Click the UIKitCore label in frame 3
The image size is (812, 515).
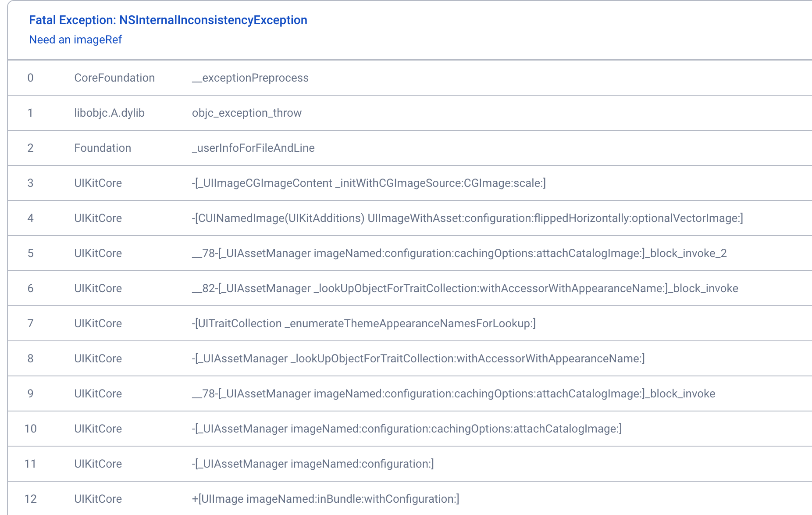pyautogui.click(x=98, y=183)
